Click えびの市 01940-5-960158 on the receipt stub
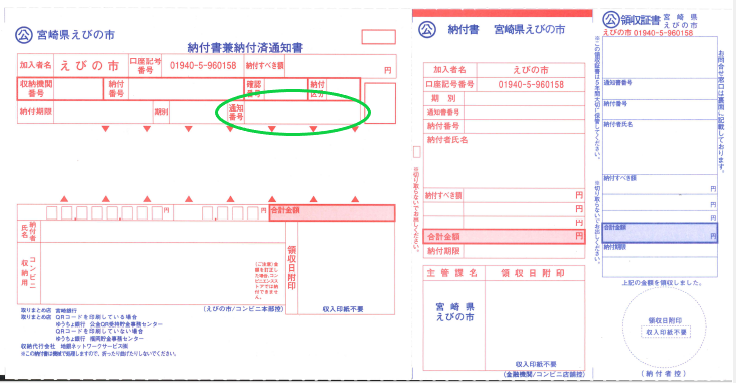The height and width of the screenshot is (383, 736). pyautogui.click(x=648, y=33)
